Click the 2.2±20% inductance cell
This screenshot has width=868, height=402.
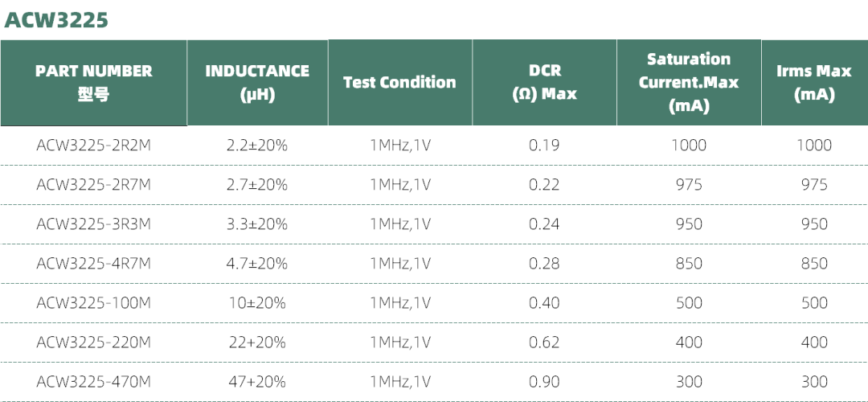pyautogui.click(x=257, y=146)
